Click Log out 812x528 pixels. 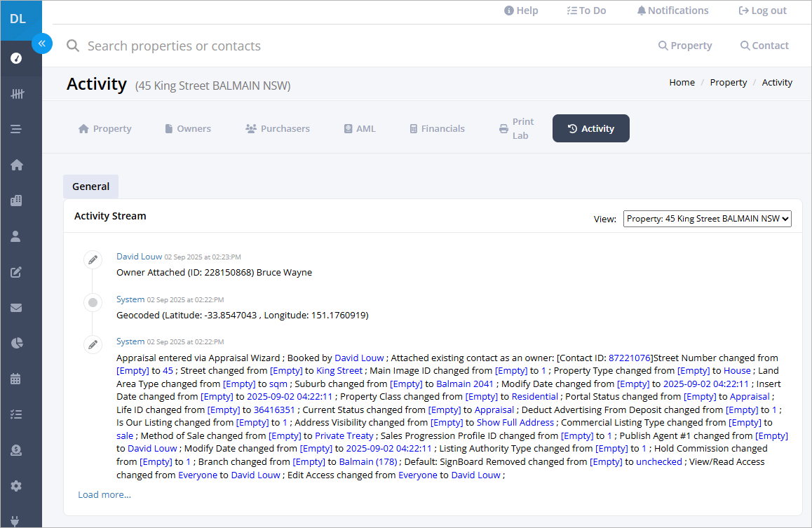point(762,11)
